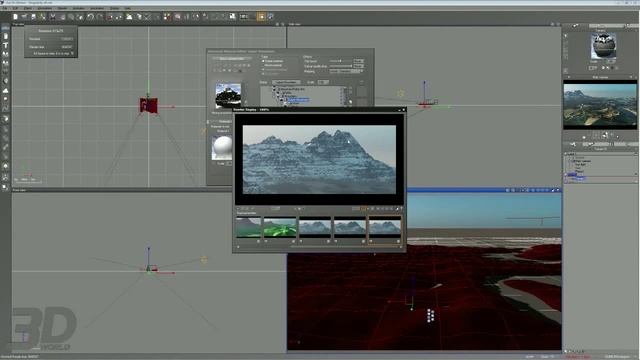Screen dimensions: 640x360
Task: Select the red camera object in Top view
Action: pos(148,106)
